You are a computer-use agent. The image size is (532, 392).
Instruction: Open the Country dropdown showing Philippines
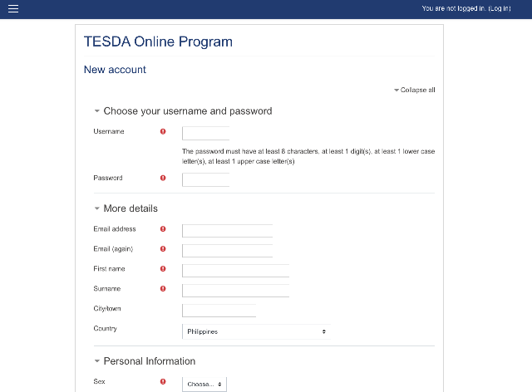click(256, 331)
